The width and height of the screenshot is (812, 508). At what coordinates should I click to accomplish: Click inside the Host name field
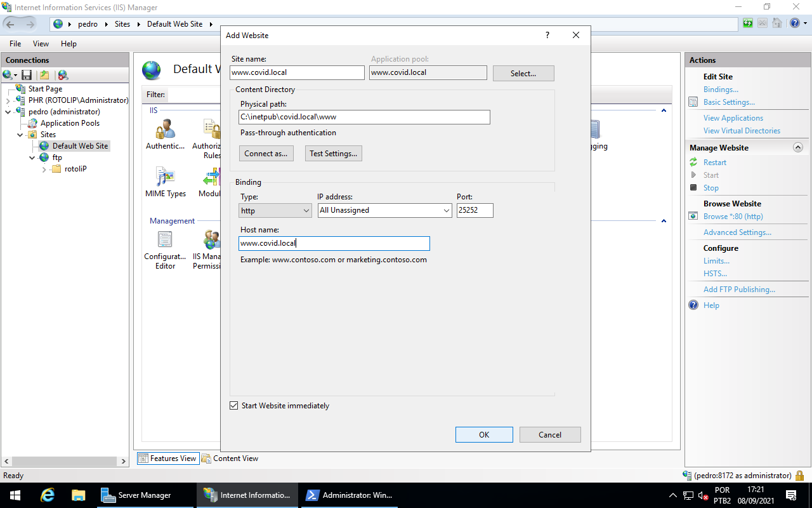[334, 243]
